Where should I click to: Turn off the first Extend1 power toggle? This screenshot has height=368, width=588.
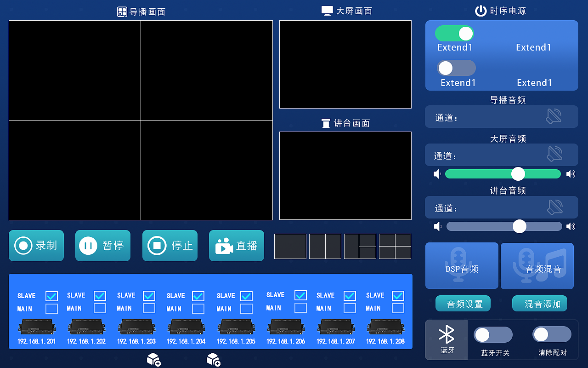[x=454, y=33]
